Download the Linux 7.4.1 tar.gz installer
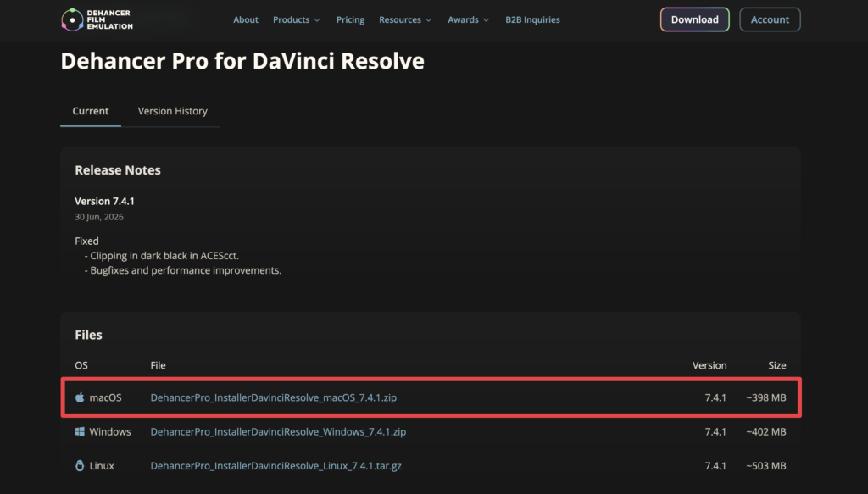Viewport: 868px width, 494px height. coord(275,466)
